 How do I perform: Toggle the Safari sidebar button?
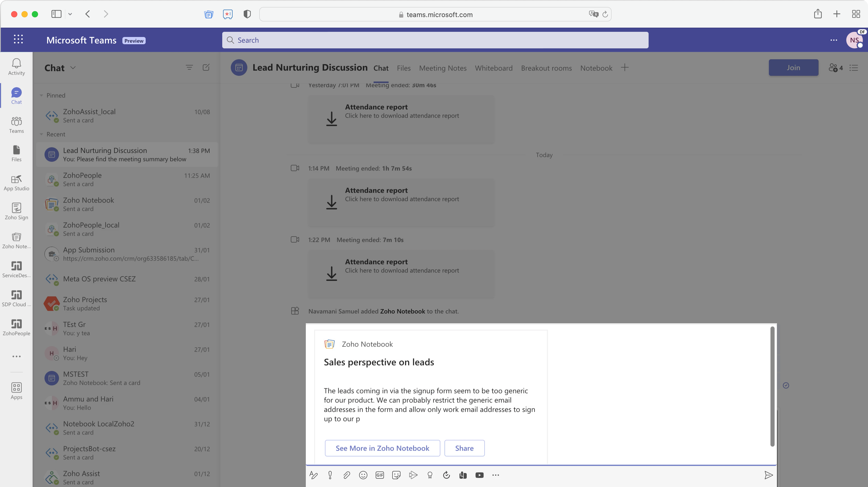coord(56,14)
